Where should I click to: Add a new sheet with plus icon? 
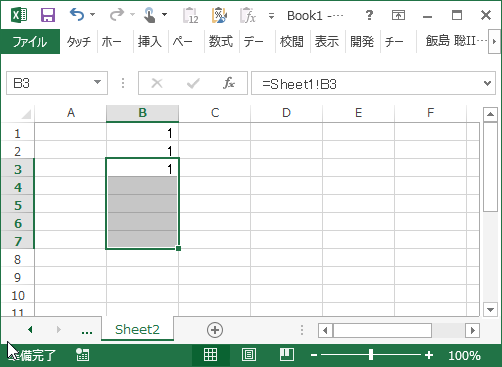[x=215, y=330]
